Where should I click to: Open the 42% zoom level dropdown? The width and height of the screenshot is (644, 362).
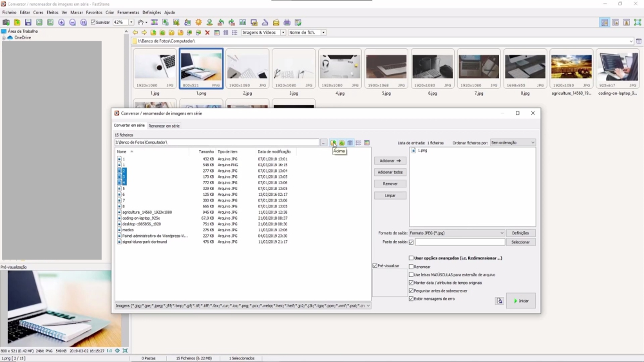point(131,22)
